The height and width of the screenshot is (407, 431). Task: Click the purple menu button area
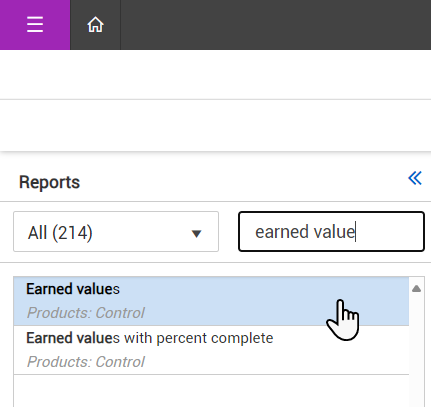tap(35, 25)
